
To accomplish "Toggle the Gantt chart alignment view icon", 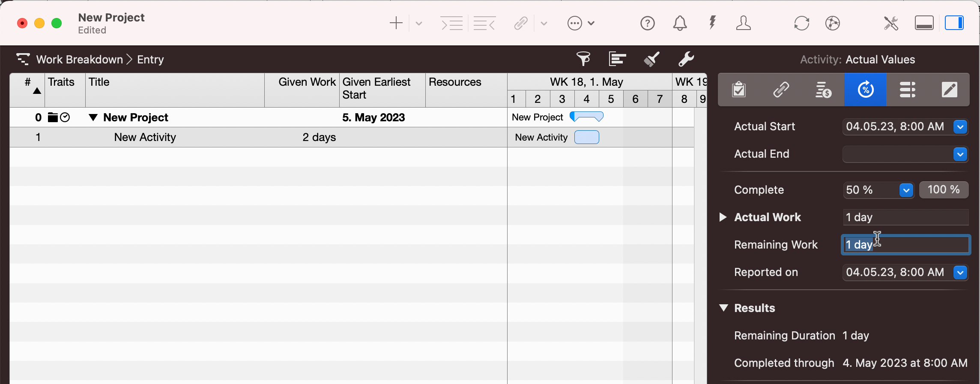I will coord(617,59).
